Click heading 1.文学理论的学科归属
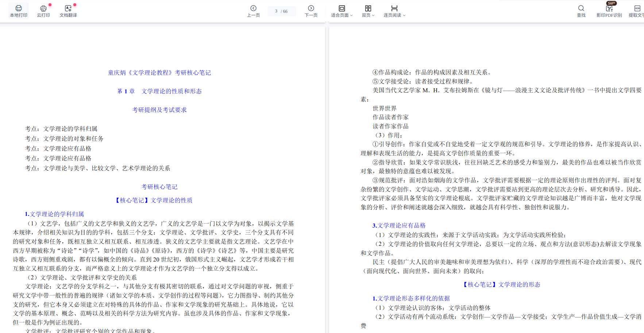 point(54,214)
